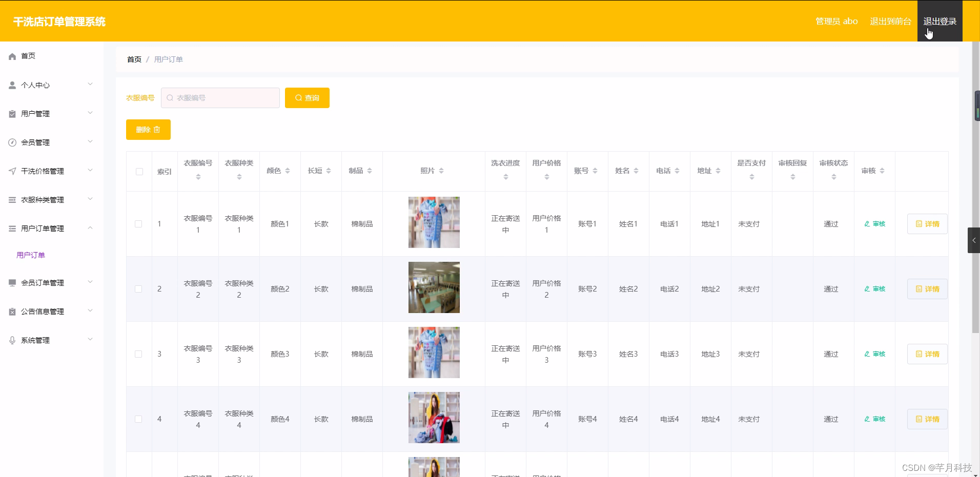Check the checkbox for row 3
This screenshot has height=477, width=980.
click(138, 354)
